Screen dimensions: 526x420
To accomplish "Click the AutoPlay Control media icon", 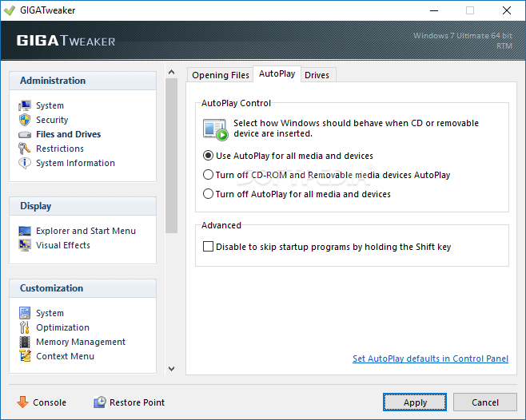I will (x=215, y=129).
